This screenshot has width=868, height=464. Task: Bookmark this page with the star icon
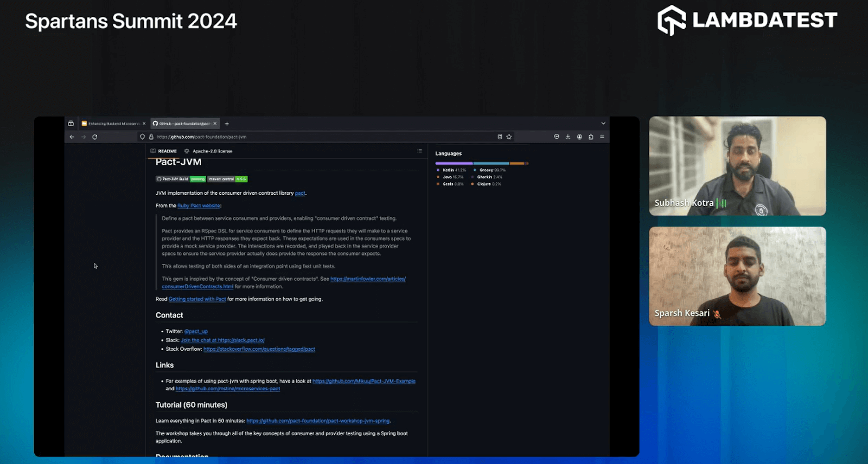(x=509, y=137)
